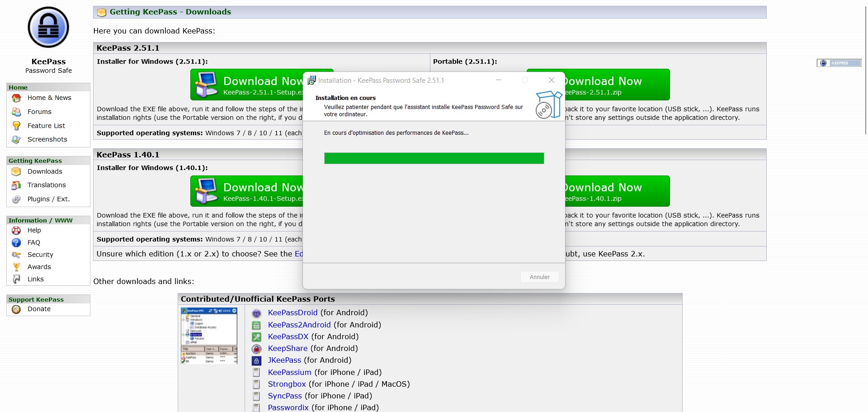Screen dimensions: 868x412
Task: Open the Plugins / Ext. sidebar item
Action: click(48, 199)
